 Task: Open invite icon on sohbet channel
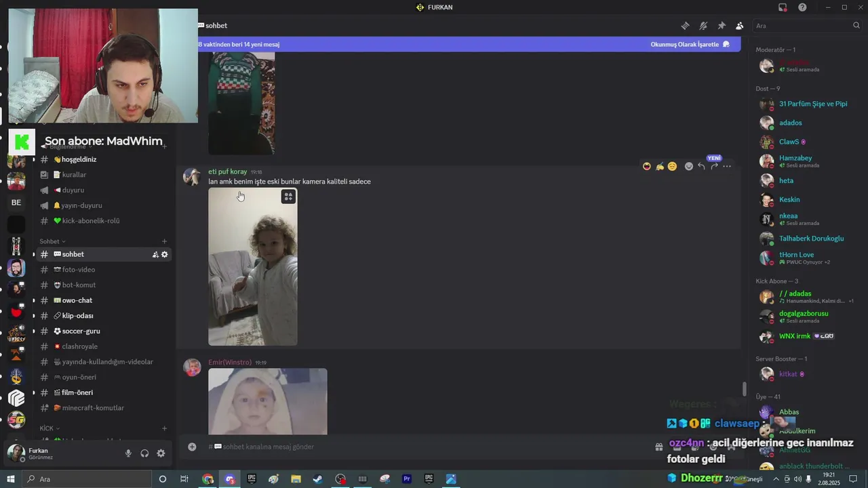pyautogui.click(x=155, y=254)
